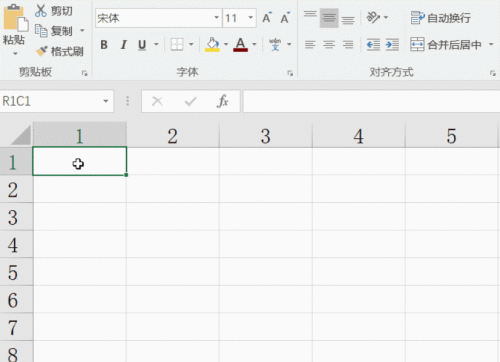Click the Increase Indent icon

click(x=392, y=44)
